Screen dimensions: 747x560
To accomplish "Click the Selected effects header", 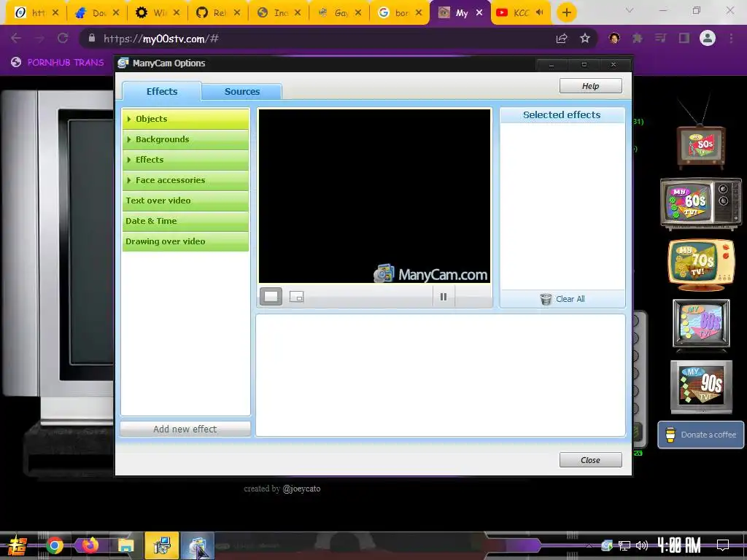I will tap(562, 114).
